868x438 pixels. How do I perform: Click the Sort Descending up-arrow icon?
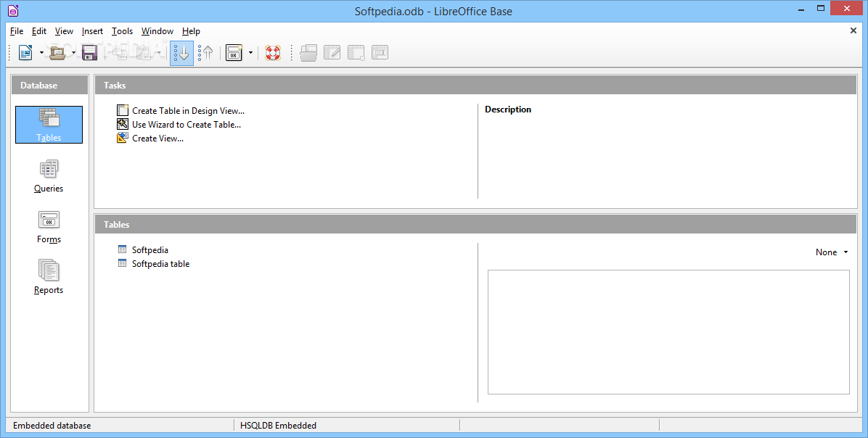coord(205,52)
